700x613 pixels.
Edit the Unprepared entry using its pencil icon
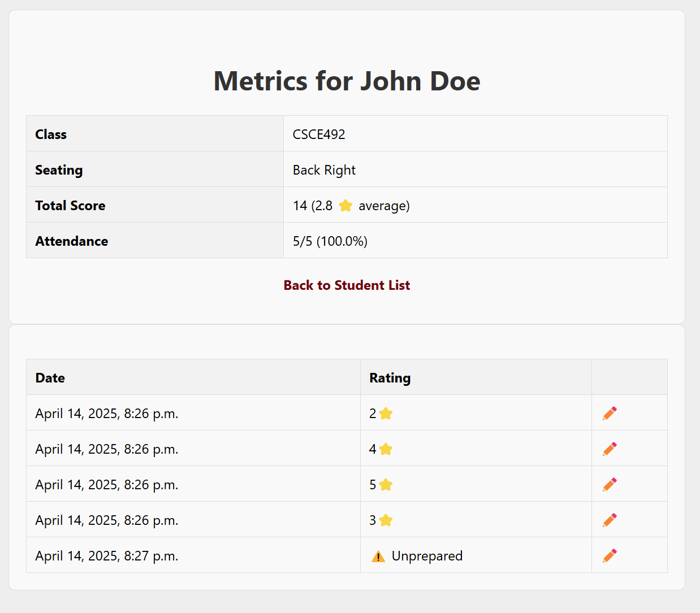coord(610,556)
